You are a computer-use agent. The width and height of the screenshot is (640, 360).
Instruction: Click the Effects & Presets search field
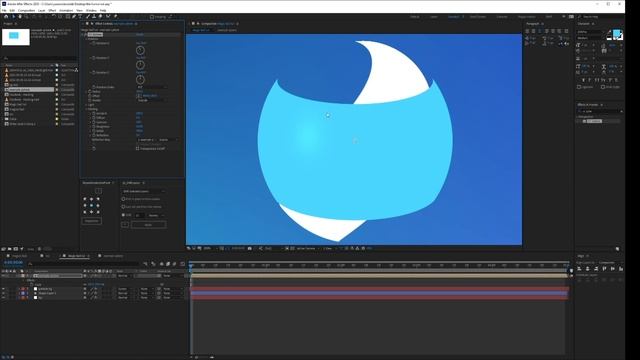[600, 111]
